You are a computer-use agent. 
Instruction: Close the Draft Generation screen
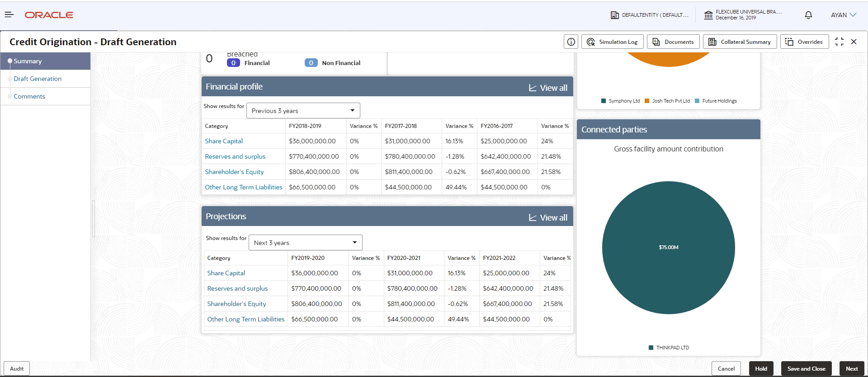(x=854, y=42)
